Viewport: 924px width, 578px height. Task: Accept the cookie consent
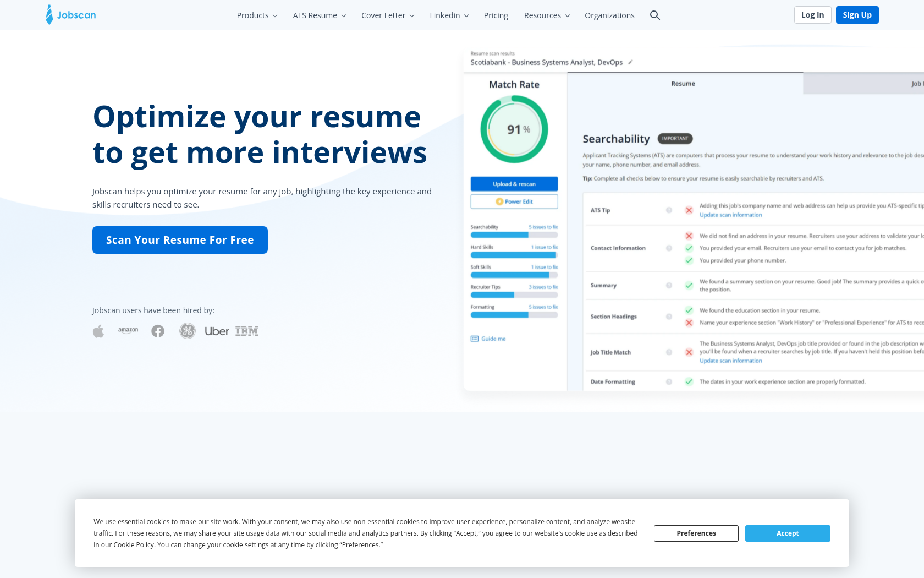click(x=788, y=533)
